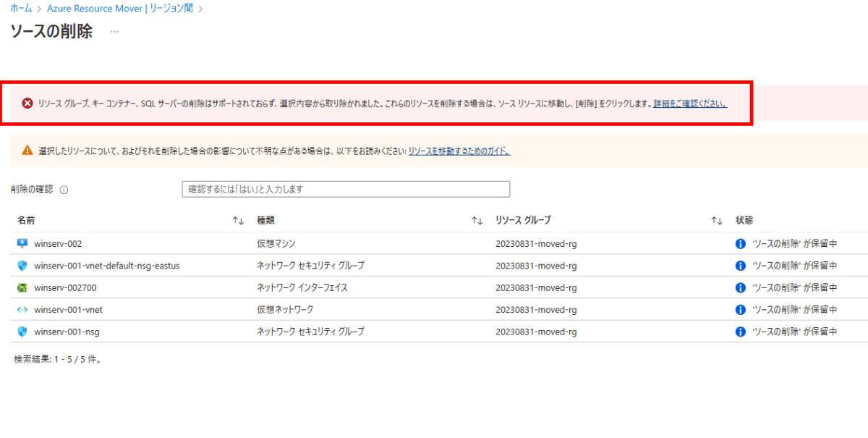868x438 pixels.
Task: Click network interface icon for winserv-002700
Action: coord(22,287)
